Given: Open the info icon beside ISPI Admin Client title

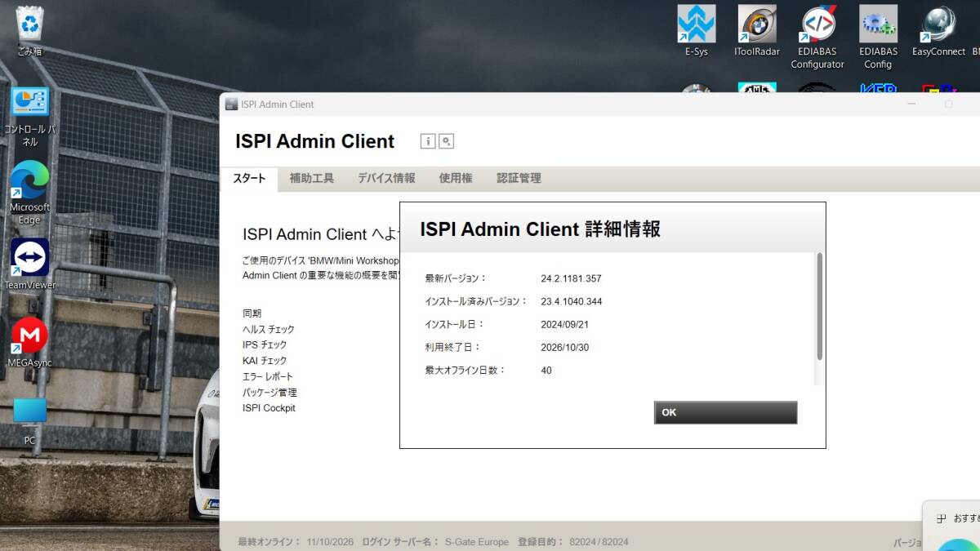Looking at the screenshot, I should pos(428,141).
